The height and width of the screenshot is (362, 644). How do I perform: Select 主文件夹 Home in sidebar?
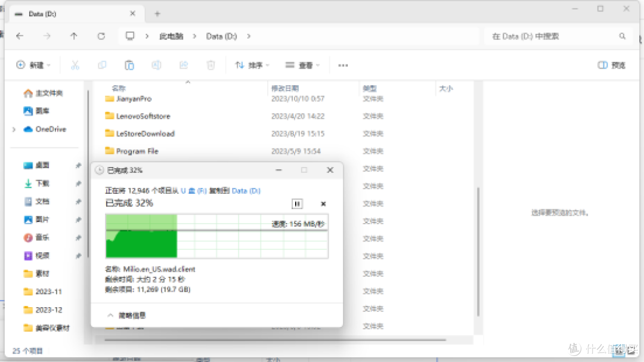coord(43,93)
